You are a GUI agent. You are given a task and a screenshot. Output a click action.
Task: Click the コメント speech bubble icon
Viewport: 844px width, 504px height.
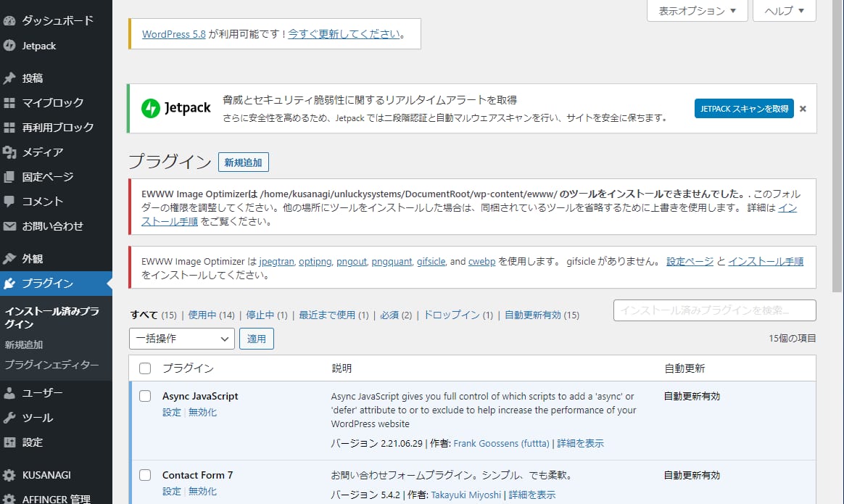pyautogui.click(x=9, y=202)
